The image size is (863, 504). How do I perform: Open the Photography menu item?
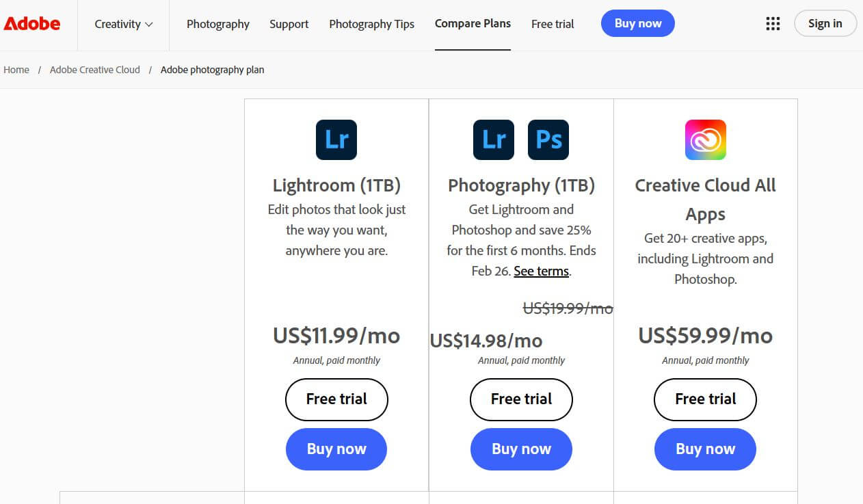tap(217, 24)
